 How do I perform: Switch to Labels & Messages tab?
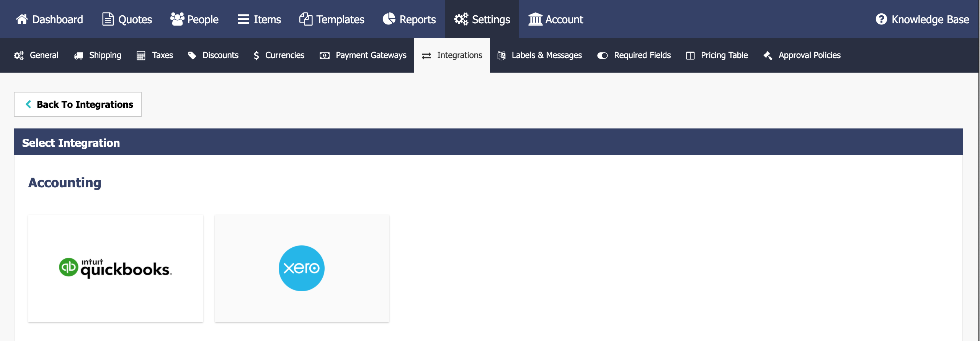[547, 55]
